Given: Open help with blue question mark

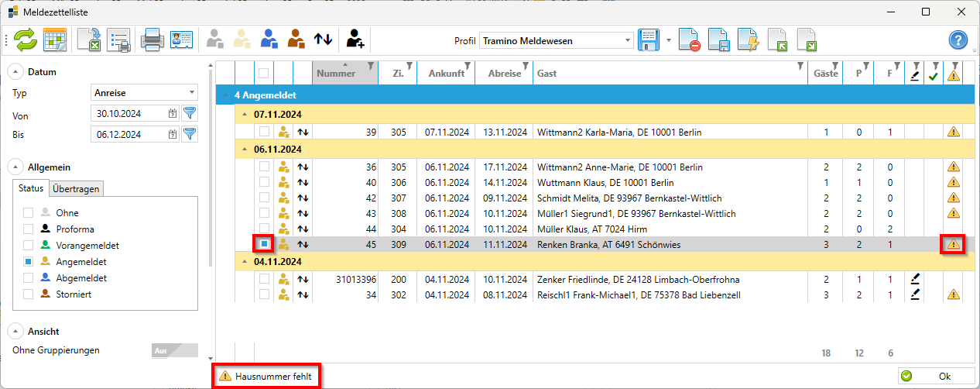Looking at the screenshot, I should pyautogui.click(x=959, y=40).
